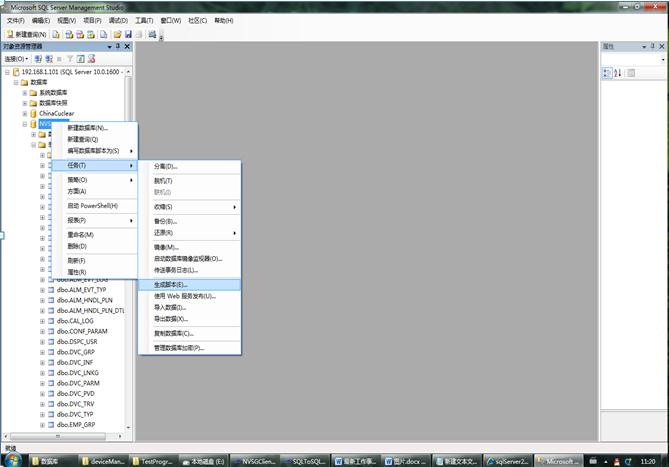The width and height of the screenshot is (669, 467).
Task: Expand the dbo.CAL_LOG table node
Action: pos(42,321)
